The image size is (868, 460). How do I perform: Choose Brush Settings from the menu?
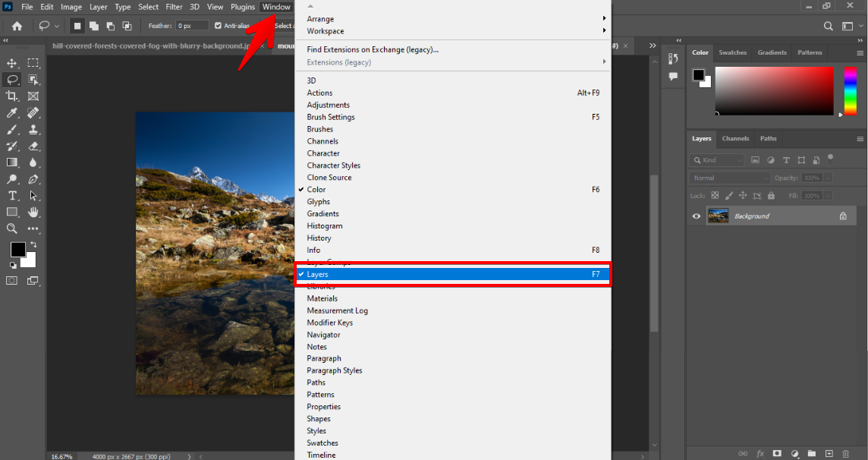pos(453,117)
